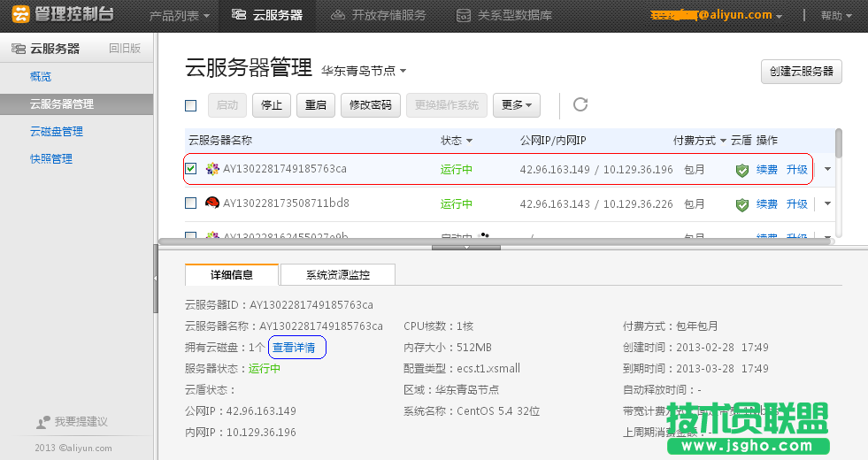Viewport: 868px width, 460px height.
Task: Click the 云服务器 icon in the top nav
Action: [239, 15]
